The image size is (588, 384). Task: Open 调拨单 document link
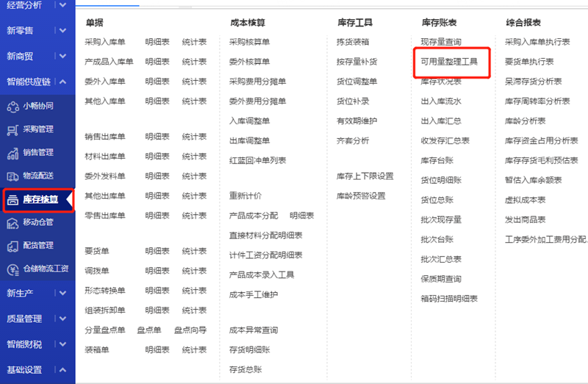click(97, 271)
